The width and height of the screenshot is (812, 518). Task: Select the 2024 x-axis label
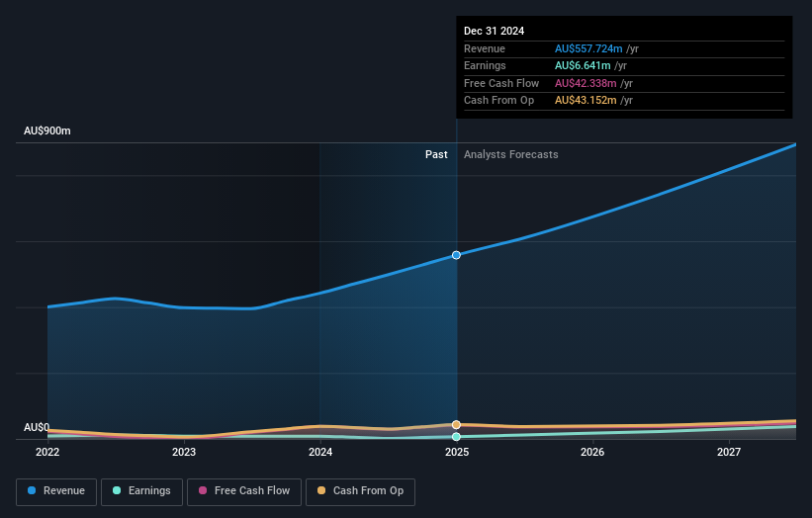(x=320, y=453)
